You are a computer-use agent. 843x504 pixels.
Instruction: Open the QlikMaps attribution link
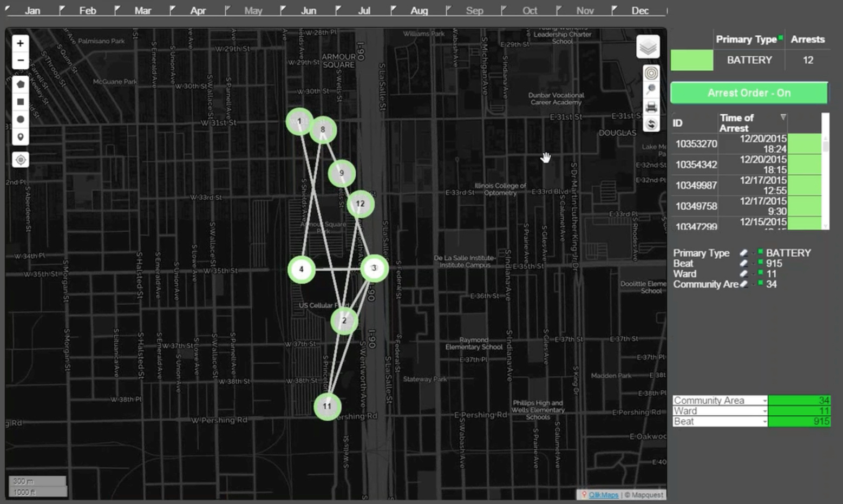pos(603,495)
